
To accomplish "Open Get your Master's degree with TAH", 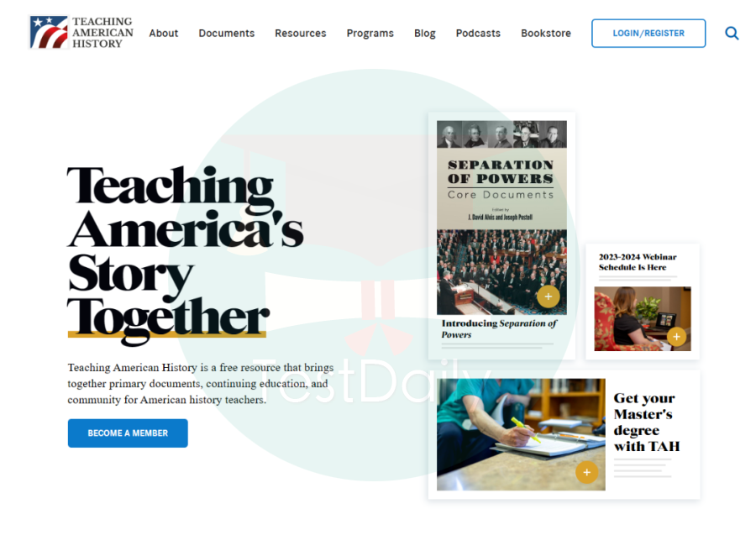I will 647,422.
